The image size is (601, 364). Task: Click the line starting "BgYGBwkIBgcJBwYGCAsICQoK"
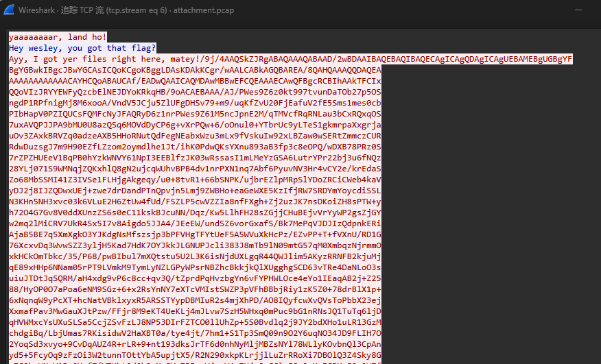(x=195, y=70)
